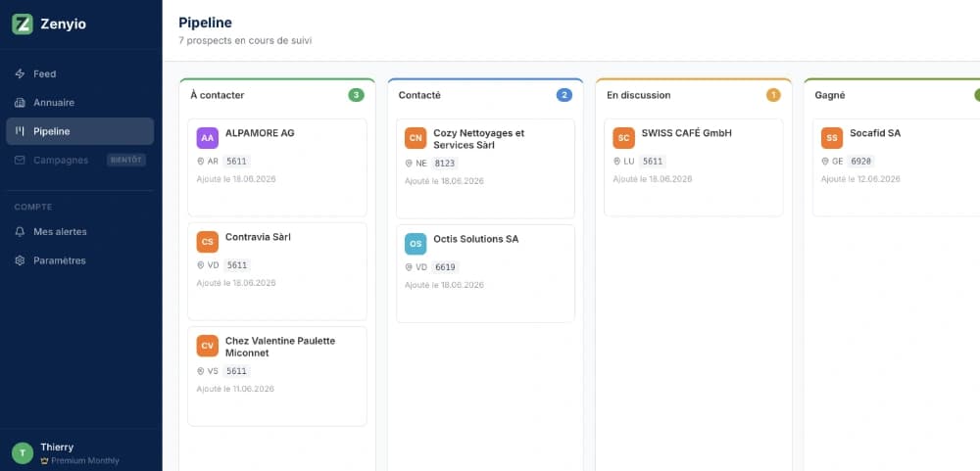This screenshot has height=471, width=980.
Task: Click the Zenyio green logo icon
Action: coord(23,24)
